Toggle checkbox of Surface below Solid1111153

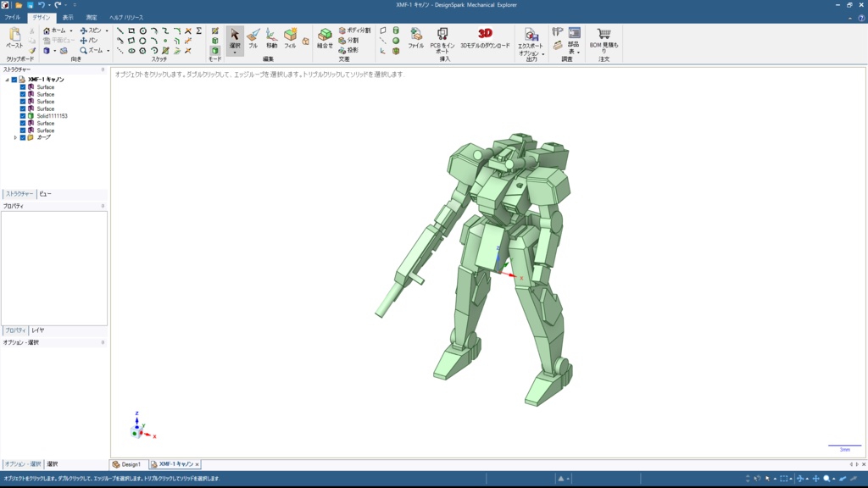tap(23, 123)
